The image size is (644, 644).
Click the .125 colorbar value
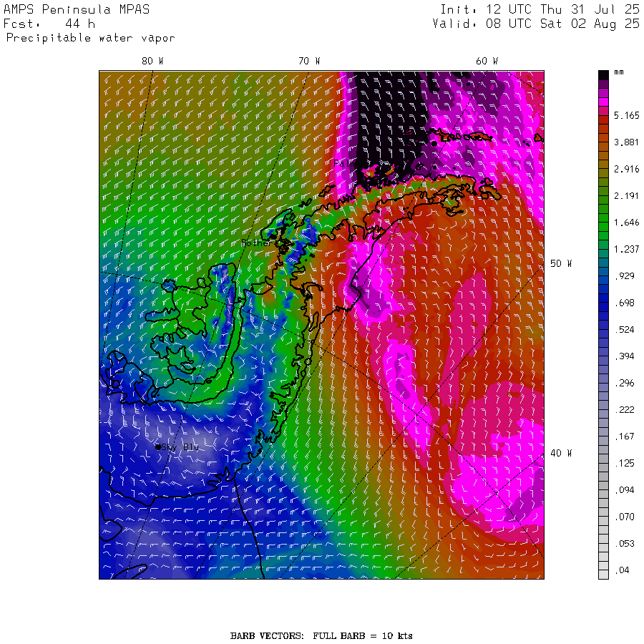(624, 463)
